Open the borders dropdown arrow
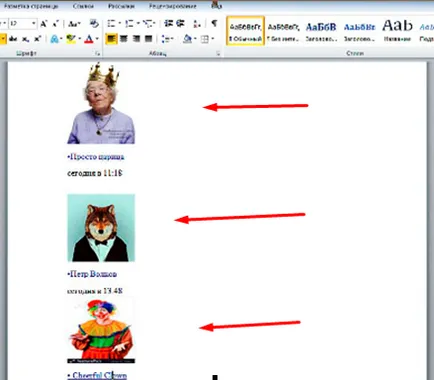This screenshot has height=380, width=434. click(213, 39)
